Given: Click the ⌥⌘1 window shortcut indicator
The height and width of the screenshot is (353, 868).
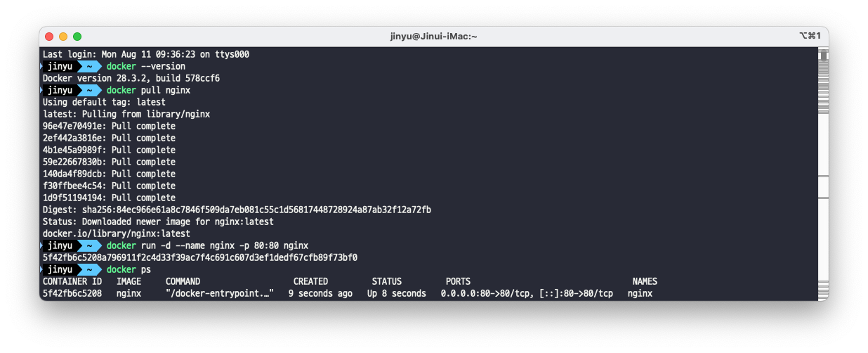Looking at the screenshot, I should point(809,35).
